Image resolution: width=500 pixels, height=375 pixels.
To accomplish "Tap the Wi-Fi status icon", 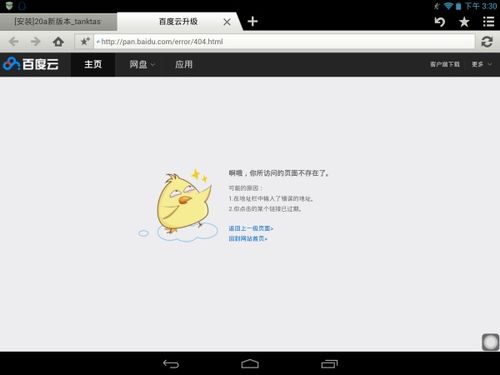I will coord(449,6).
